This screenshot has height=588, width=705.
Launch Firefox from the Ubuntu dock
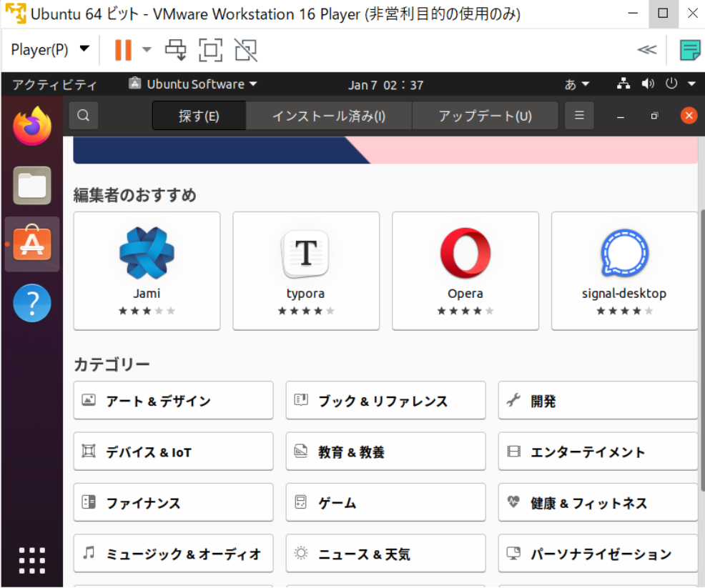coord(32,126)
